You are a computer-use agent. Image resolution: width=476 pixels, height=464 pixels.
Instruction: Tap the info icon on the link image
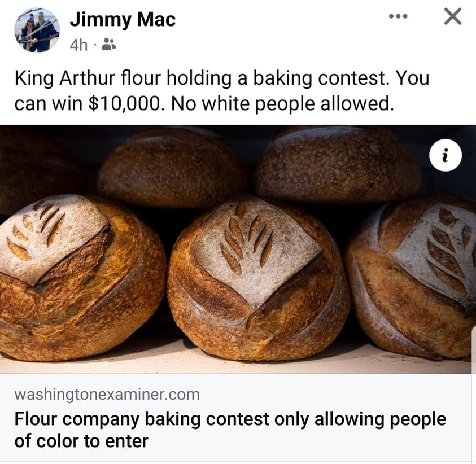446,155
